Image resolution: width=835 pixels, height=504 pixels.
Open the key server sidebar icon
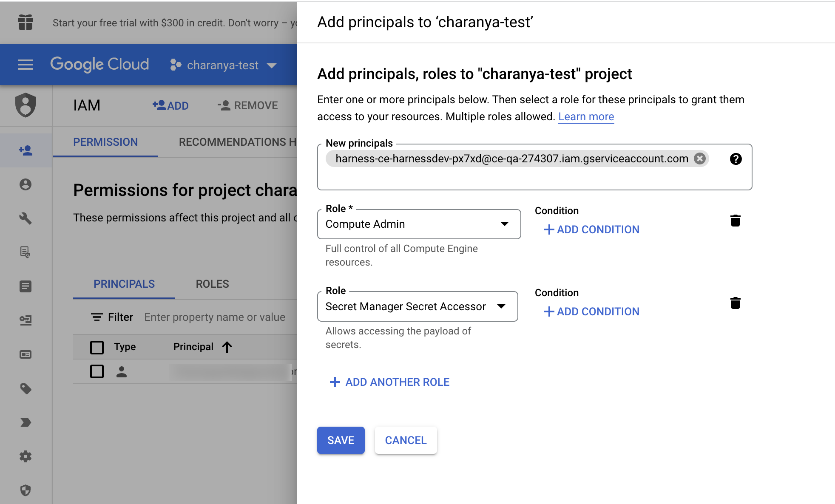pyautogui.click(x=26, y=320)
